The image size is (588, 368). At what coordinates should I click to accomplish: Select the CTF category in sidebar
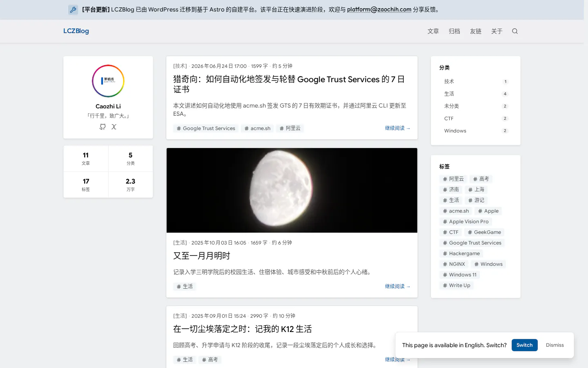[476, 119]
